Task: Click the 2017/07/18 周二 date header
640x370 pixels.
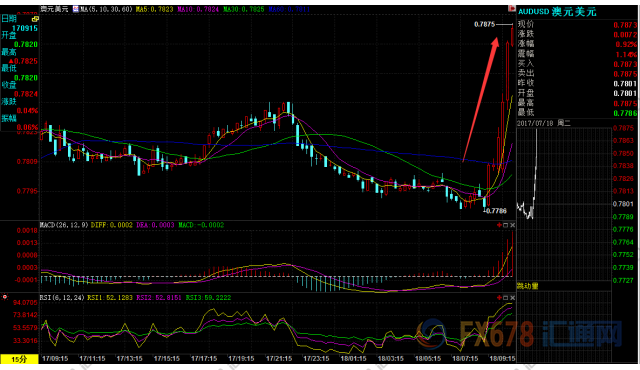Action: pyautogui.click(x=544, y=123)
